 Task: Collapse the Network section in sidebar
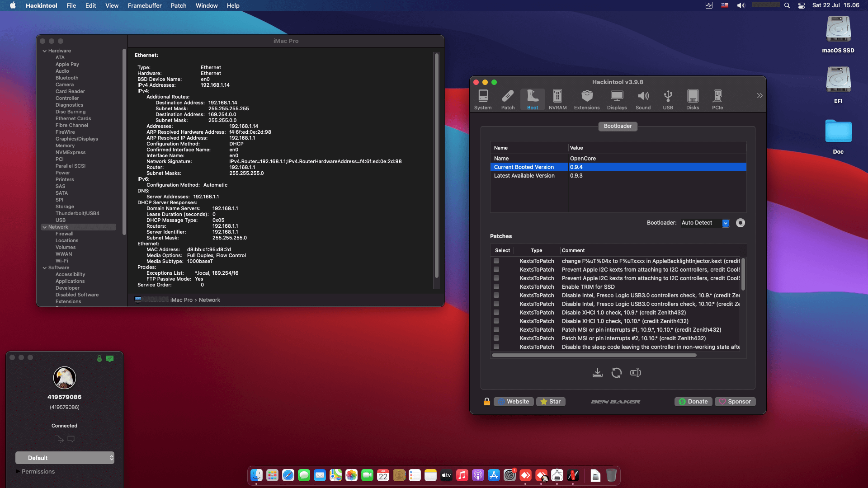pyautogui.click(x=45, y=227)
